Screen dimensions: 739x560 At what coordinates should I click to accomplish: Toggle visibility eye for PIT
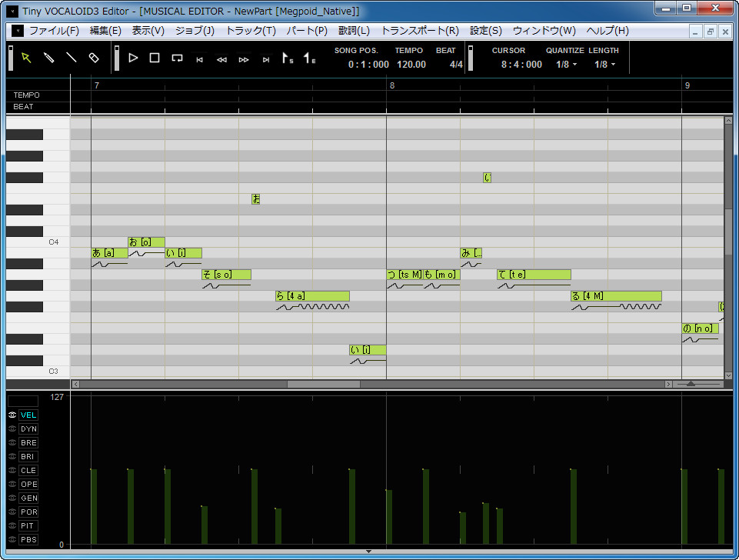(12, 525)
